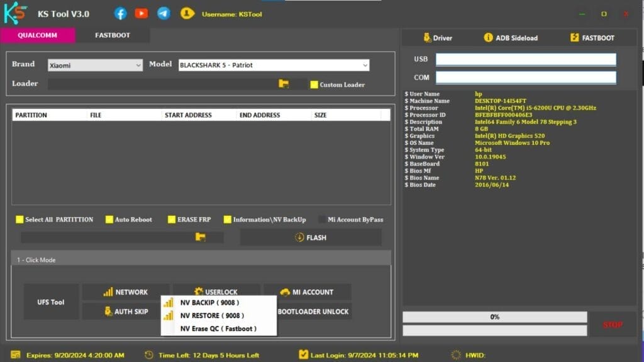Toggle the Auto Reboot checkbox
Viewport: 644px width, 362px height.
pyautogui.click(x=109, y=219)
